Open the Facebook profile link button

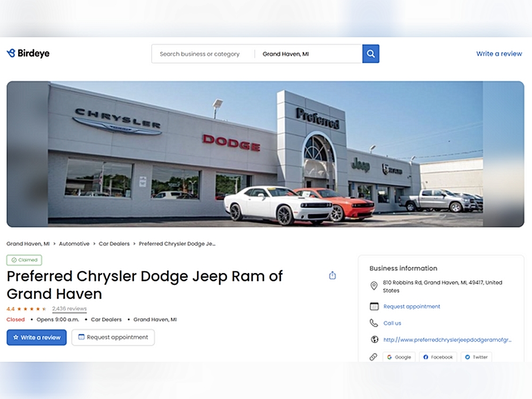[438, 357]
